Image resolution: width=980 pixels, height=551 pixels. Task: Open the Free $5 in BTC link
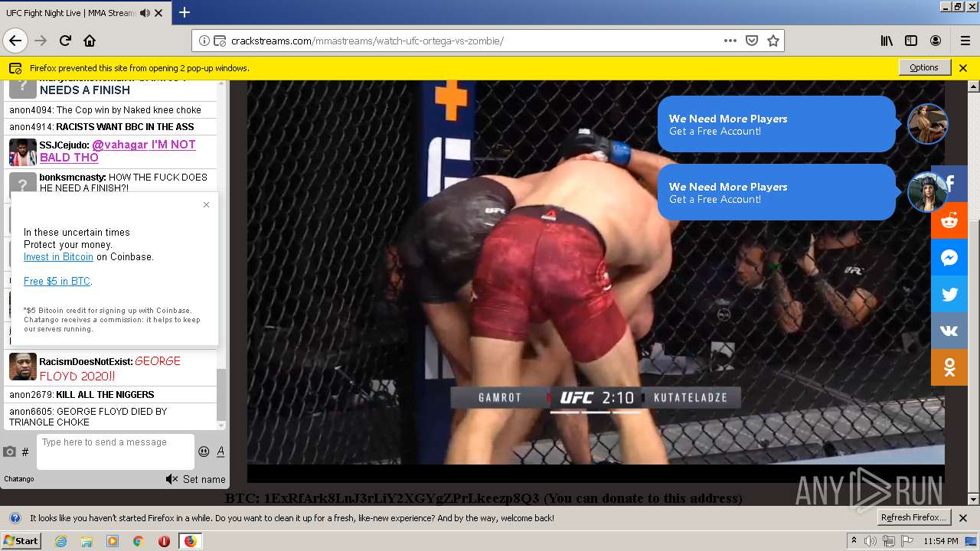click(x=57, y=282)
